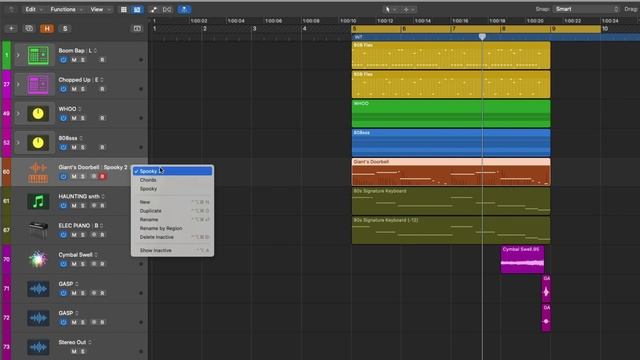The width and height of the screenshot is (640, 360).
Task: Click the Stereo Out waveform icon
Action: [38, 347]
